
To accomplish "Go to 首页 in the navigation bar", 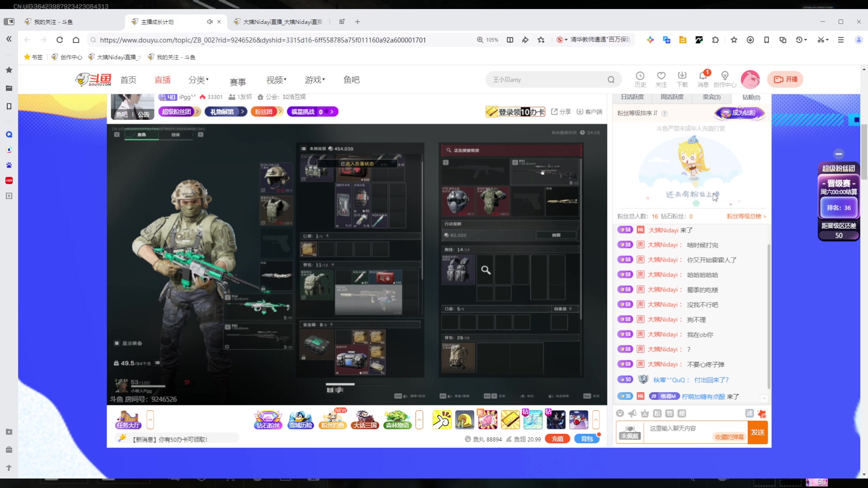I will click(x=128, y=80).
